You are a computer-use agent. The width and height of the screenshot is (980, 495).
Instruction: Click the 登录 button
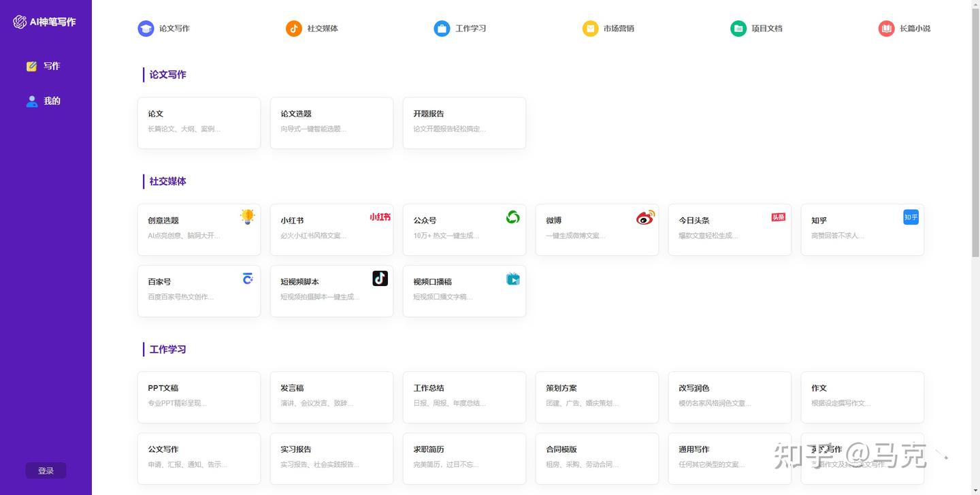[46, 470]
